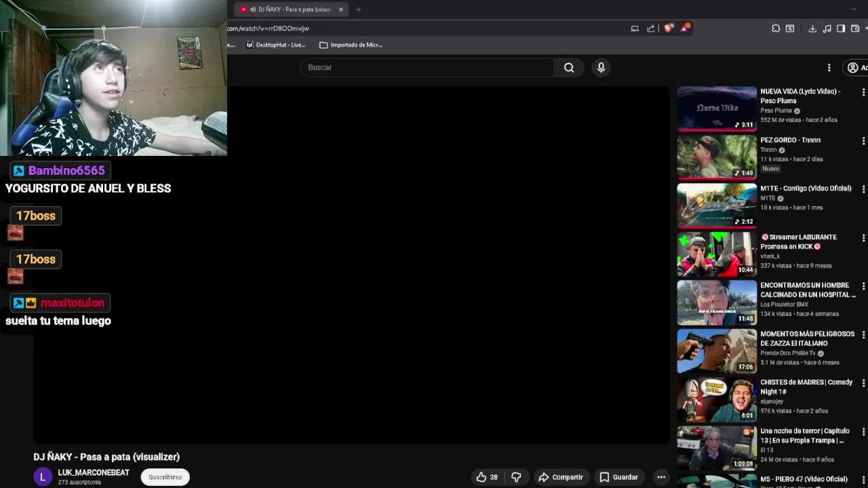The height and width of the screenshot is (488, 868).
Task: Click the Guardar button
Action: coord(618,477)
